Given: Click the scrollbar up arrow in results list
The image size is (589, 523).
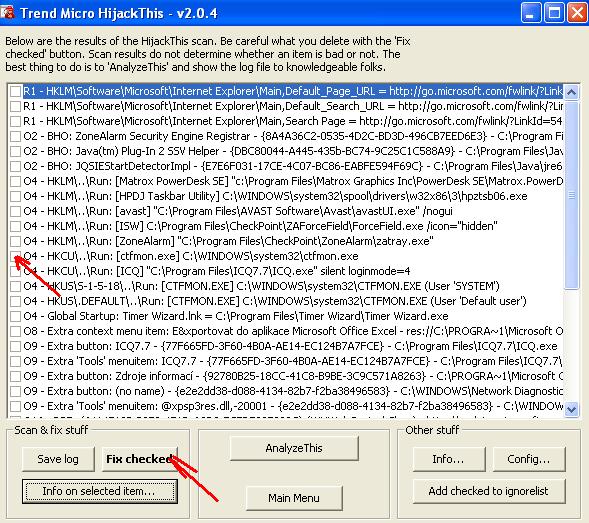Looking at the screenshot, I should click(x=571, y=92).
